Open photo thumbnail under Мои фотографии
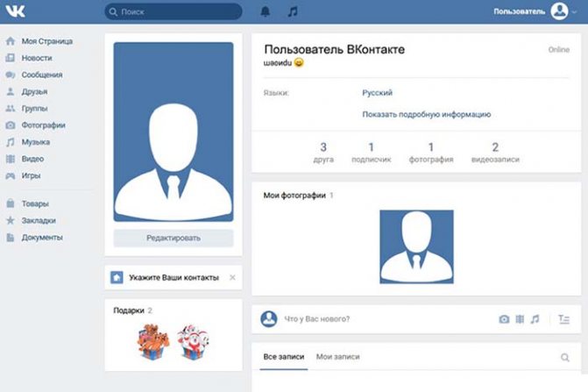The image size is (588, 392). (x=416, y=246)
